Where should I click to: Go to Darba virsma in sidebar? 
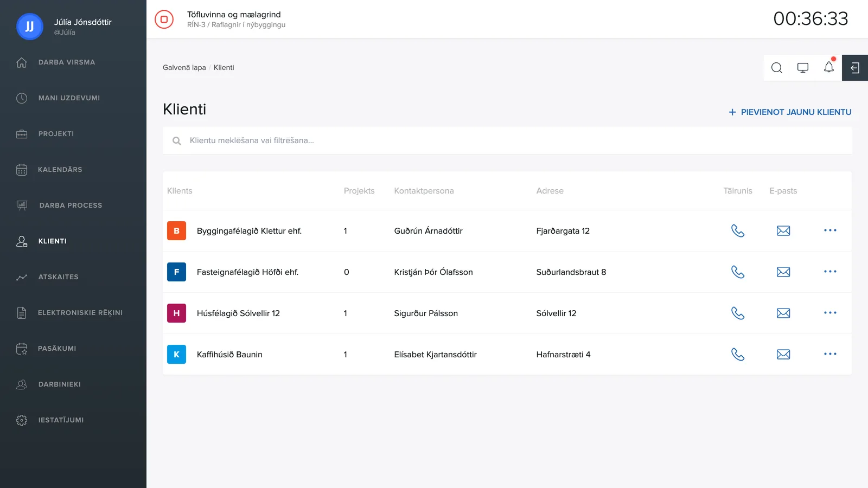pyautogui.click(x=67, y=62)
